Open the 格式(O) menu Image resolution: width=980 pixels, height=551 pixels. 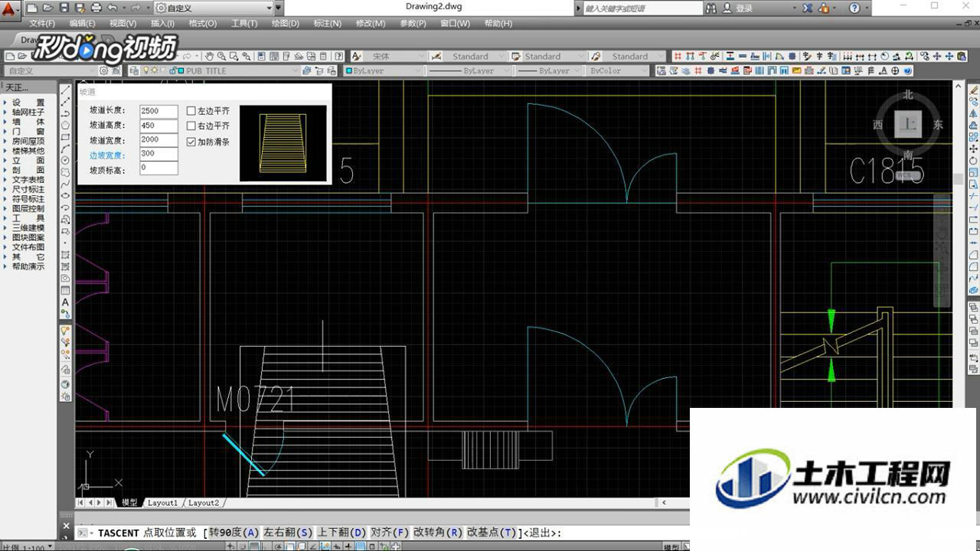tap(202, 23)
